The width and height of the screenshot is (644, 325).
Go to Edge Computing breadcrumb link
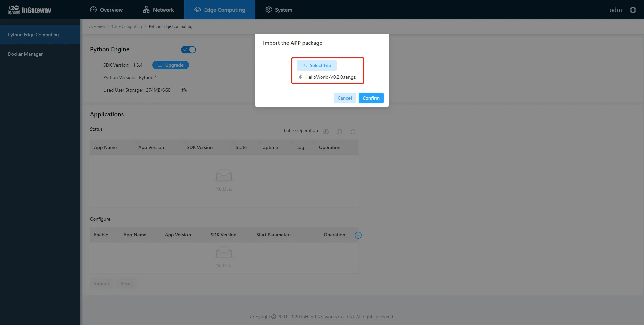(x=127, y=26)
